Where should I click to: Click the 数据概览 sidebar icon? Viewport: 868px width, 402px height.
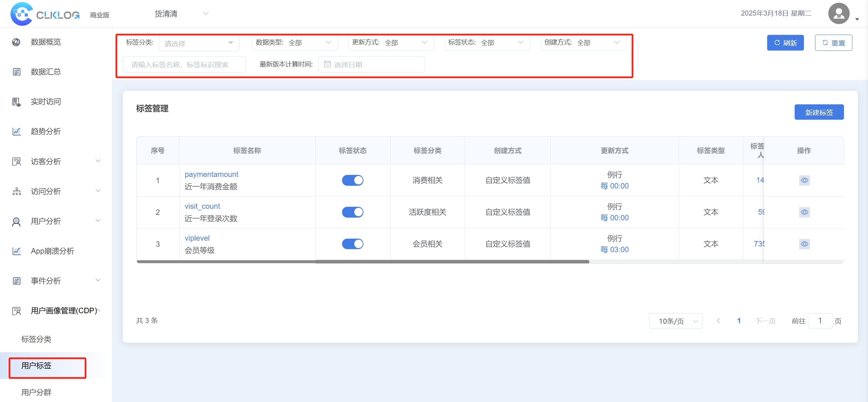[16, 42]
